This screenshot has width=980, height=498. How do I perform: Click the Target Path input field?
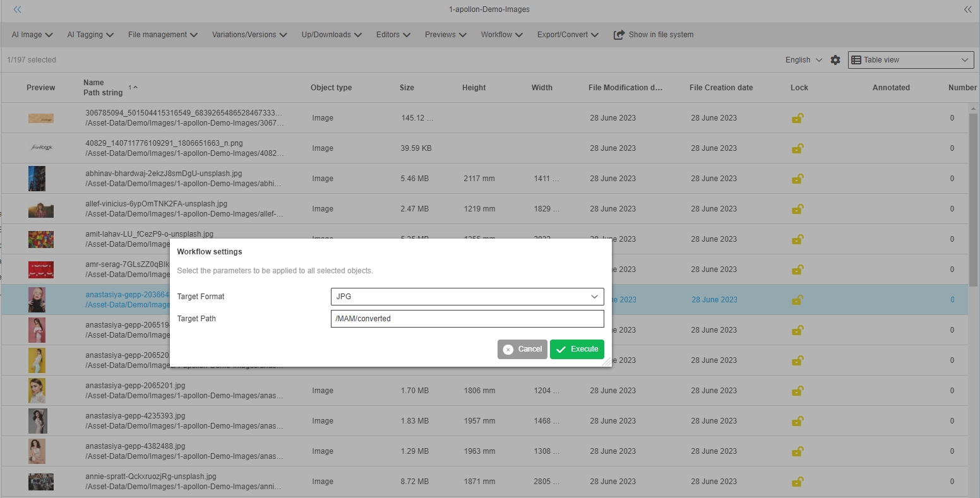tap(467, 319)
